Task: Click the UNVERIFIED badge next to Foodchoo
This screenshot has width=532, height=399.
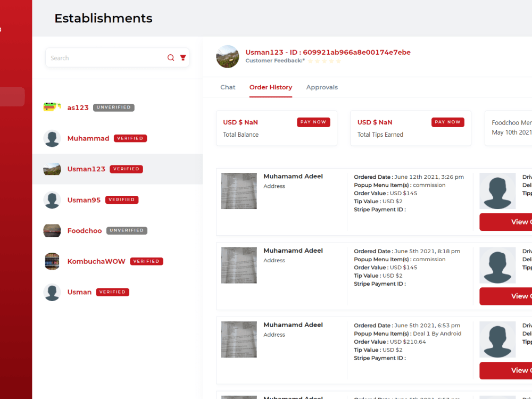Action: pyautogui.click(x=127, y=230)
